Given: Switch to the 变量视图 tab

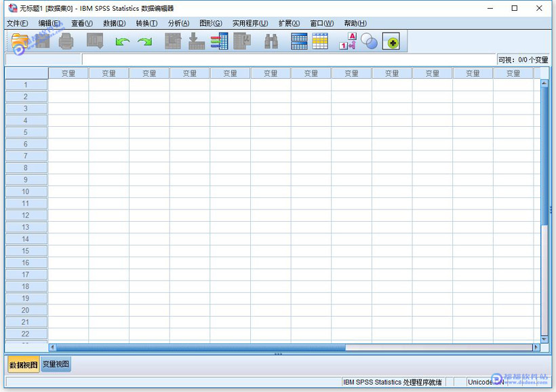Looking at the screenshot, I should coord(56,364).
